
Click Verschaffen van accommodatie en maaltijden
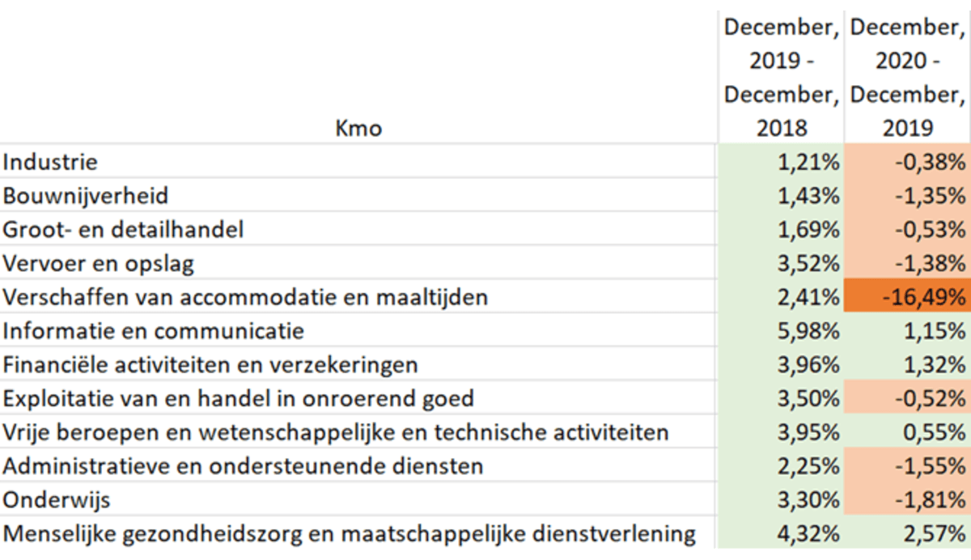pyautogui.click(x=245, y=297)
